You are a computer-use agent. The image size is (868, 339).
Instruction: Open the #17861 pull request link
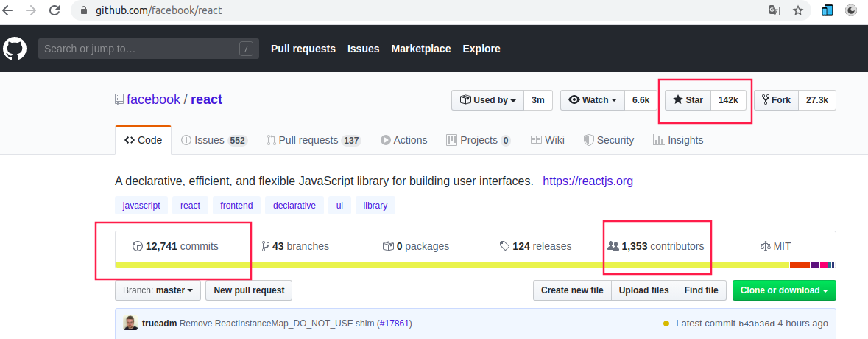pos(394,323)
